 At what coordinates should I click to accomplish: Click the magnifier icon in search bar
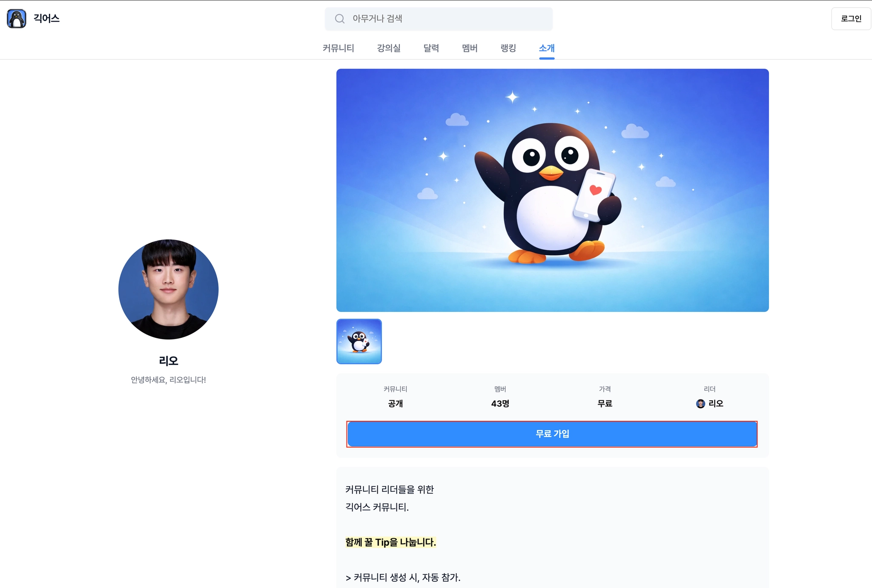click(x=339, y=19)
